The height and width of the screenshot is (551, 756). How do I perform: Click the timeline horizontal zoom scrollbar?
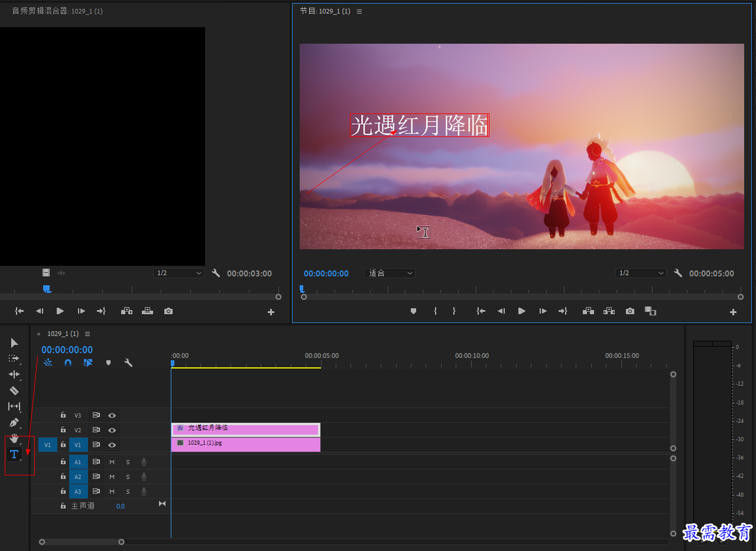click(x=82, y=542)
